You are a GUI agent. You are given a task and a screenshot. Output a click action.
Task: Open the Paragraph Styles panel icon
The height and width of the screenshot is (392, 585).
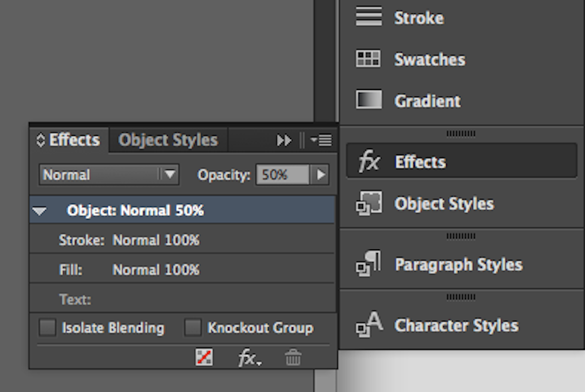pyautogui.click(x=369, y=264)
